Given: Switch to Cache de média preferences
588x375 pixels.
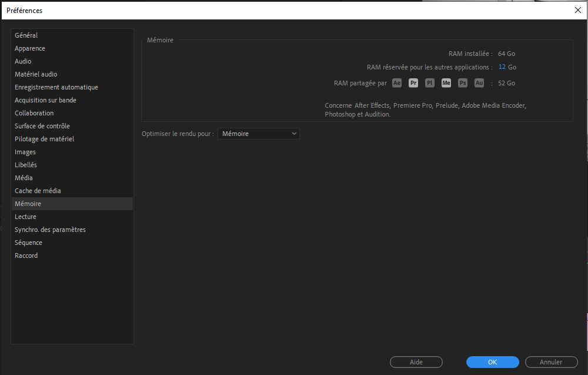Looking at the screenshot, I should pyautogui.click(x=38, y=191).
